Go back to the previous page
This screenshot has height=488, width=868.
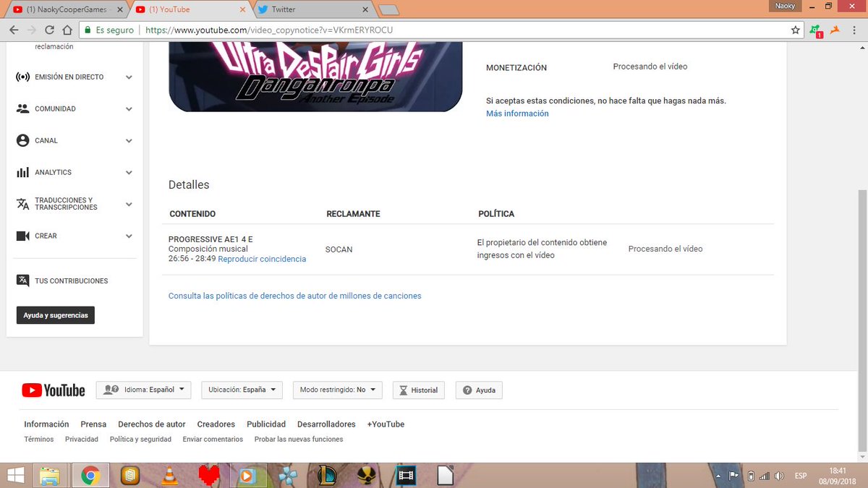pos(13,30)
